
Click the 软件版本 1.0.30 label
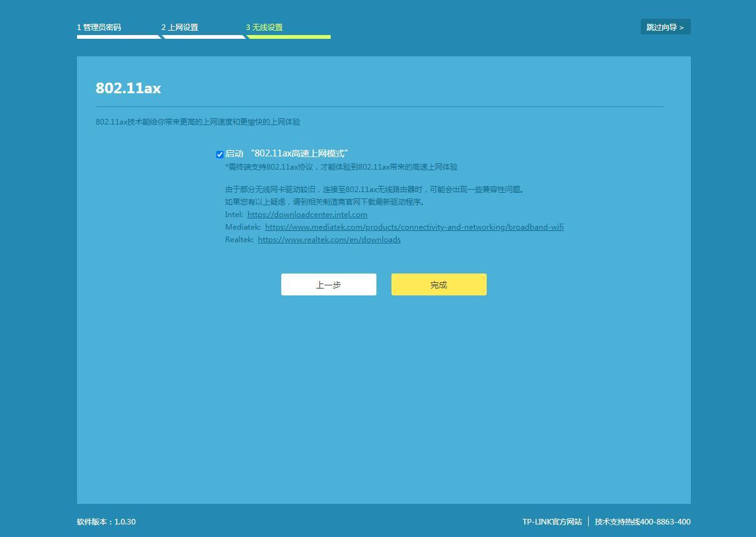[x=105, y=521]
